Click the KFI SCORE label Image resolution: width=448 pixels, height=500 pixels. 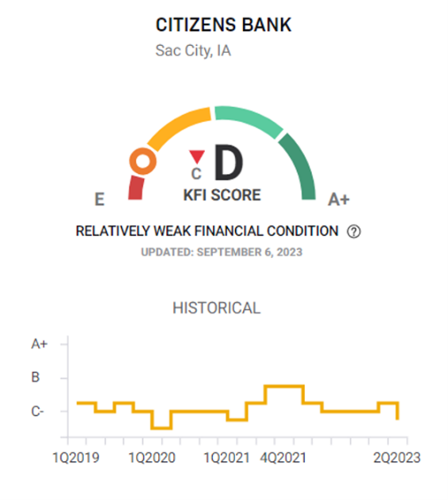(x=222, y=195)
